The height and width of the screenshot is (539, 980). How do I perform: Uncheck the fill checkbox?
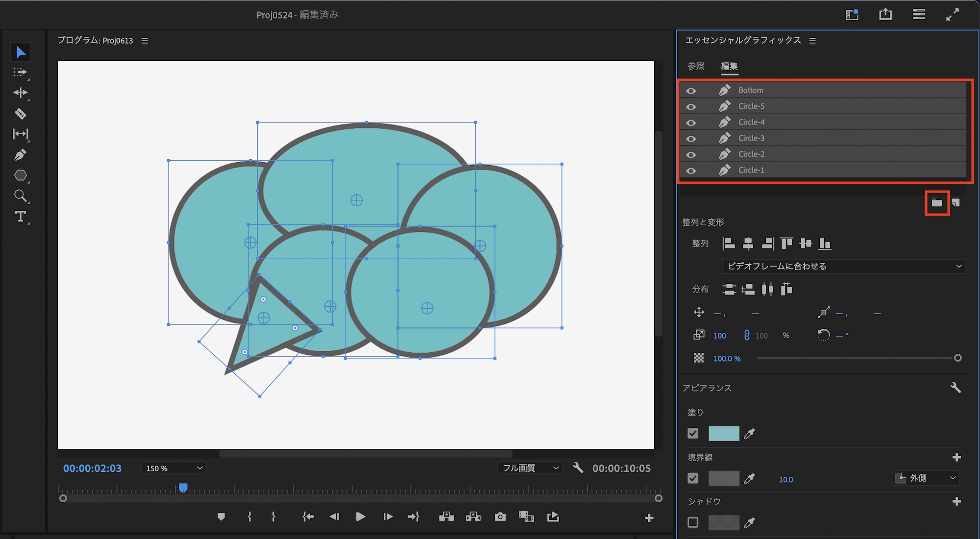(693, 434)
